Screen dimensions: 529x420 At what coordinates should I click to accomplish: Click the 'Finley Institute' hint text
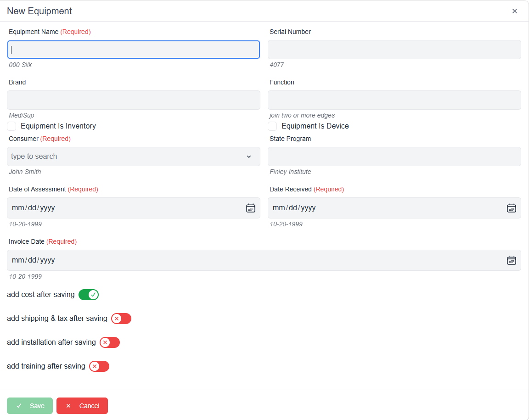pos(290,172)
